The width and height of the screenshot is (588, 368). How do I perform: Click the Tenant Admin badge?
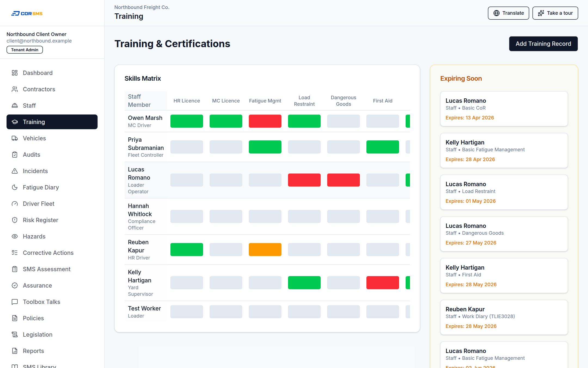[25, 50]
